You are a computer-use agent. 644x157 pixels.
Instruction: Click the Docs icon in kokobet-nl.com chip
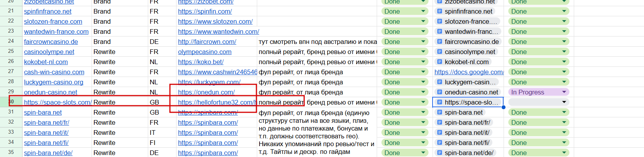point(440,62)
